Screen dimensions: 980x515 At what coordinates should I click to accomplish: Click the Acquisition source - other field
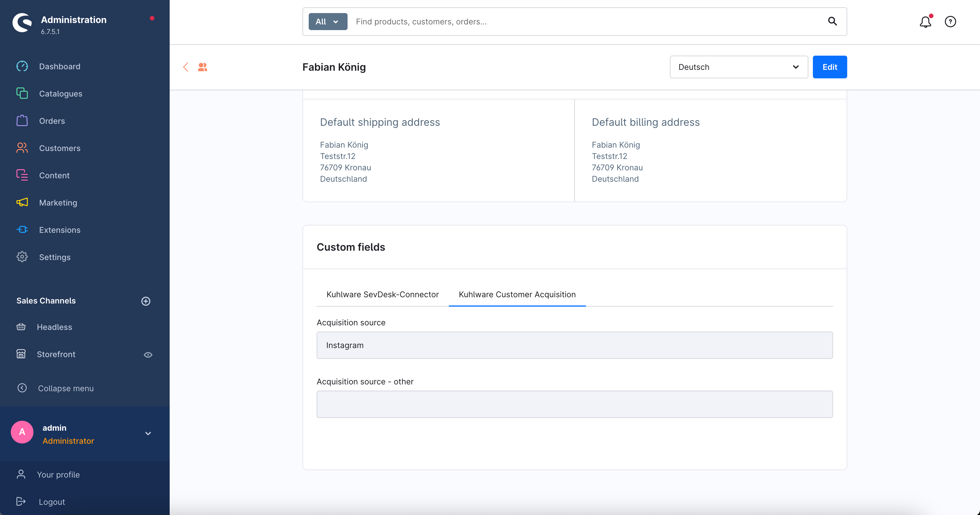(575, 404)
